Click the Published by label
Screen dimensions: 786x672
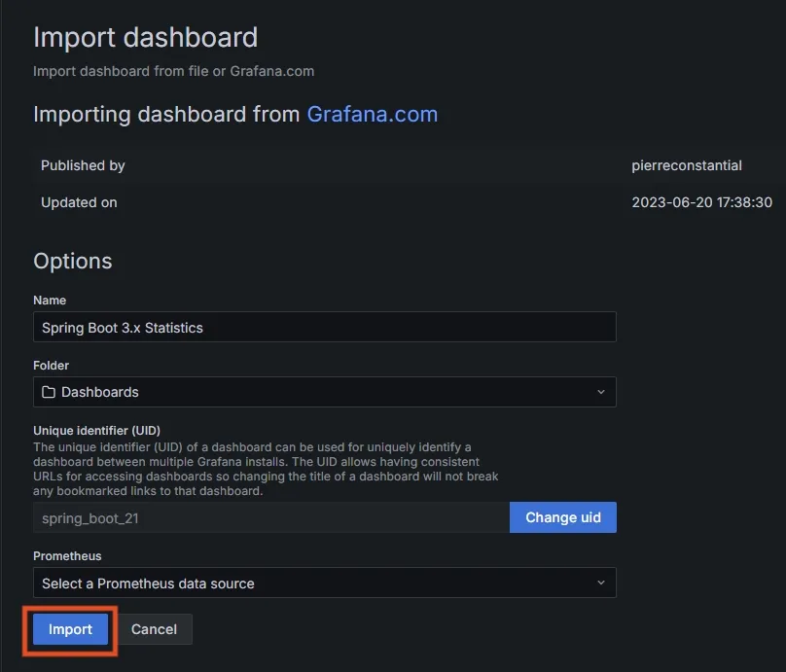(83, 165)
